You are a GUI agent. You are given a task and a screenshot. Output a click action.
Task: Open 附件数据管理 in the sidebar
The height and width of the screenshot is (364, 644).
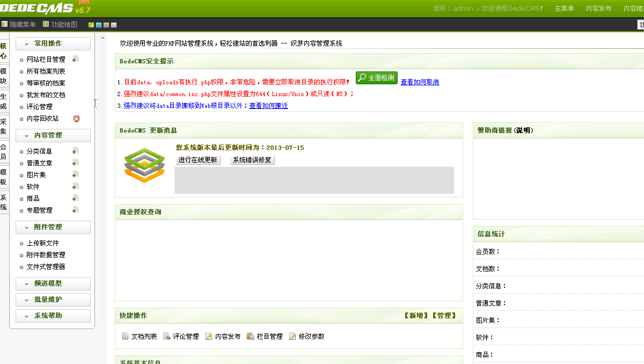46,255
